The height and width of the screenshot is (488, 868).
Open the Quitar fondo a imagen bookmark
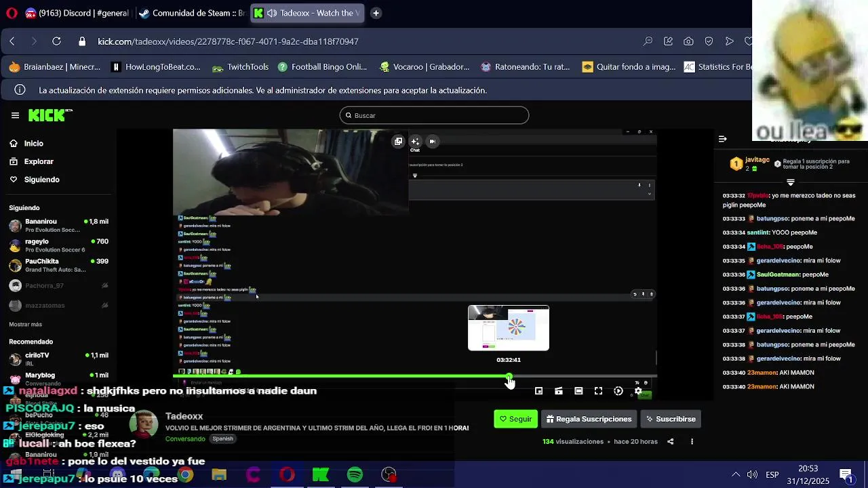[629, 67]
